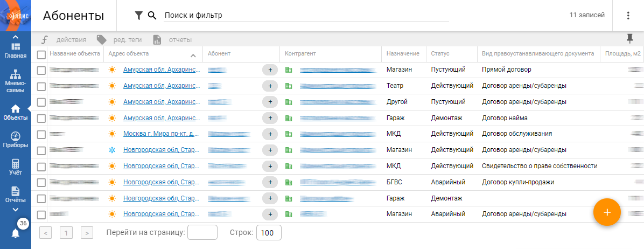The height and width of the screenshot is (249, 644).
Task: Select checkbox of Договор найма row
Action: [x=41, y=119]
